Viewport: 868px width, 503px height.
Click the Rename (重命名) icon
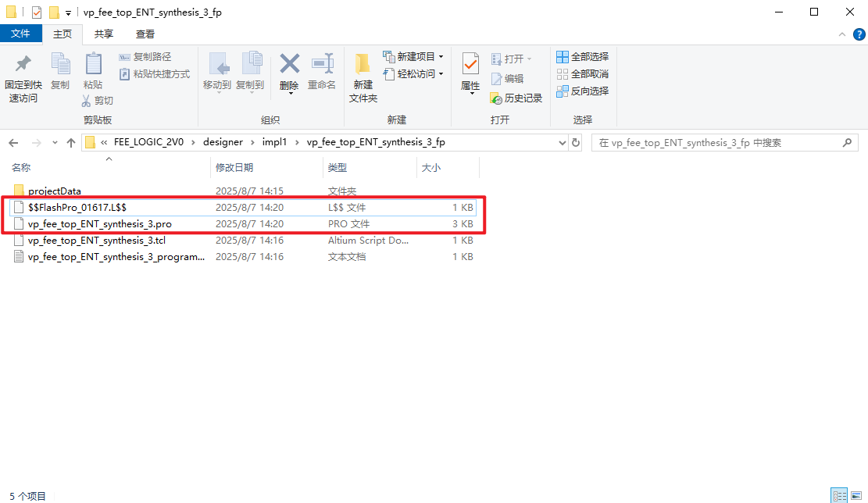[x=322, y=63]
